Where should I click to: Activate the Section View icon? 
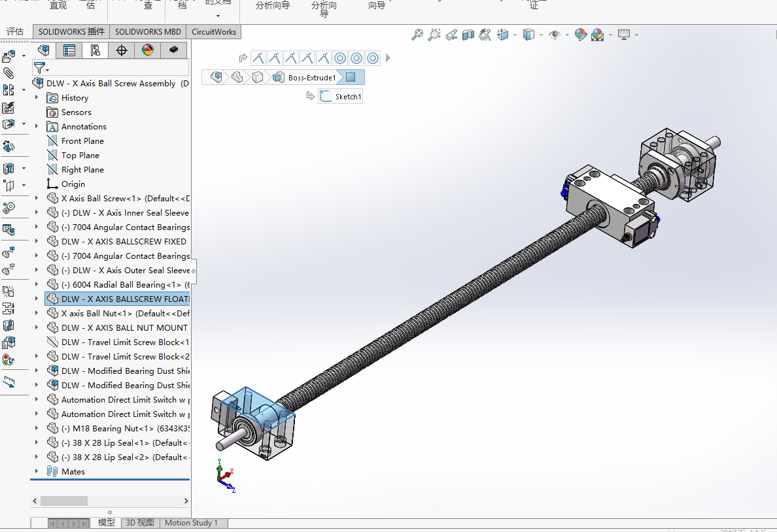(468, 35)
